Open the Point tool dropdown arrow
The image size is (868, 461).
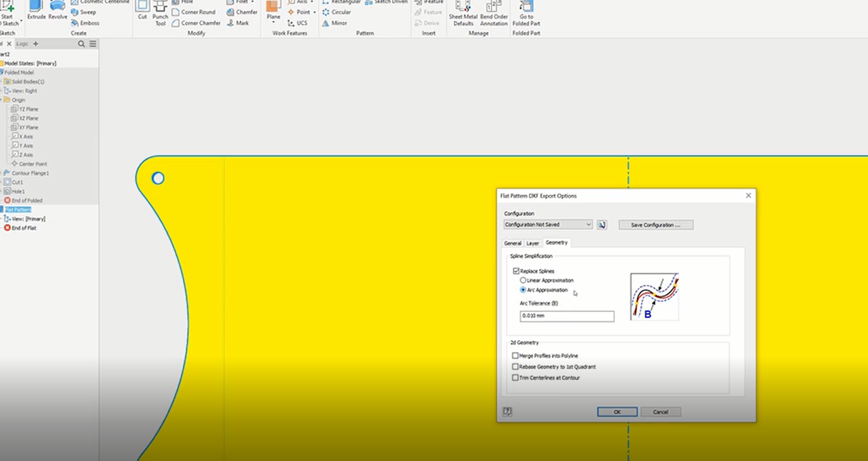pyautogui.click(x=315, y=12)
